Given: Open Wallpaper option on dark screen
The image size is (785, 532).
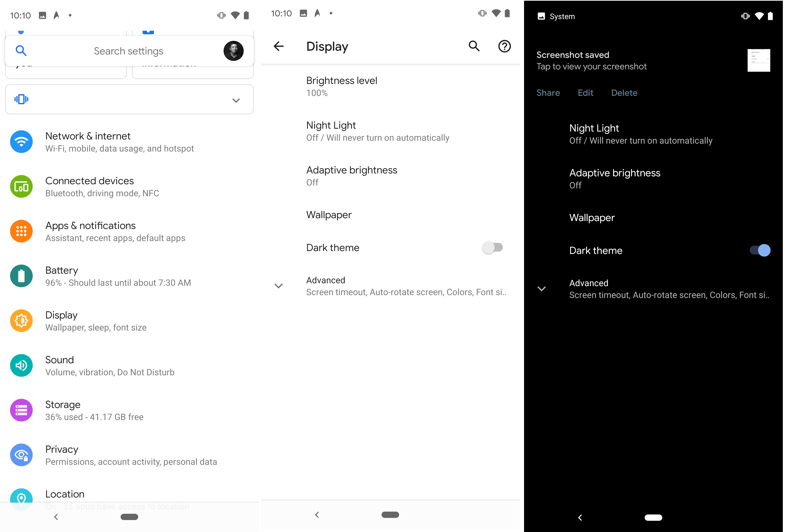Looking at the screenshot, I should pyautogui.click(x=592, y=217).
